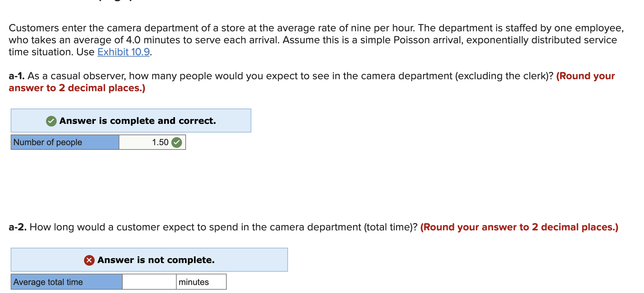
Task: Click inside the empty Average total time field
Action: pyautogui.click(x=149, y=282)
